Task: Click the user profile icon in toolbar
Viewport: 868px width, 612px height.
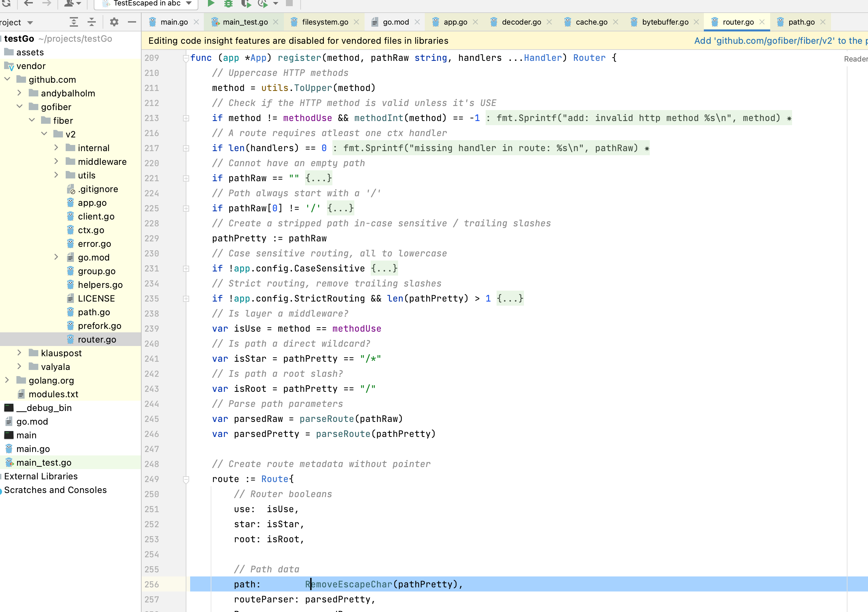Action: coord(70,4)
